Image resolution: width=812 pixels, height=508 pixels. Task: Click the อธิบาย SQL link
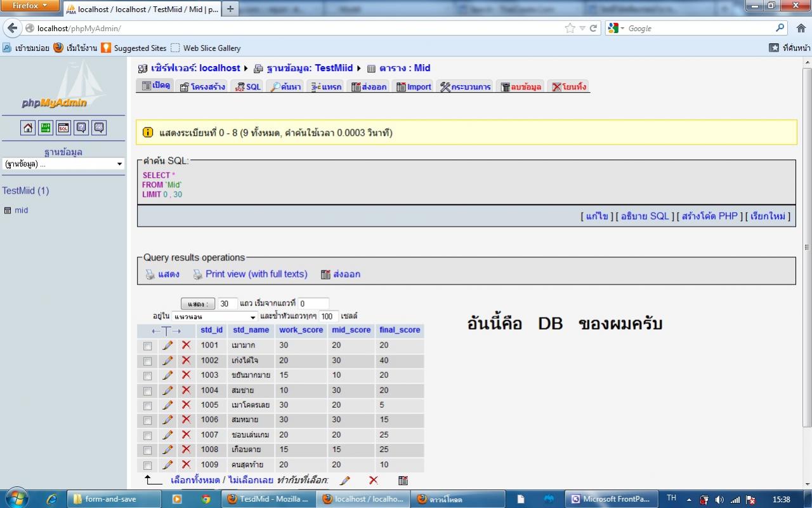click(x=645, y=216)
